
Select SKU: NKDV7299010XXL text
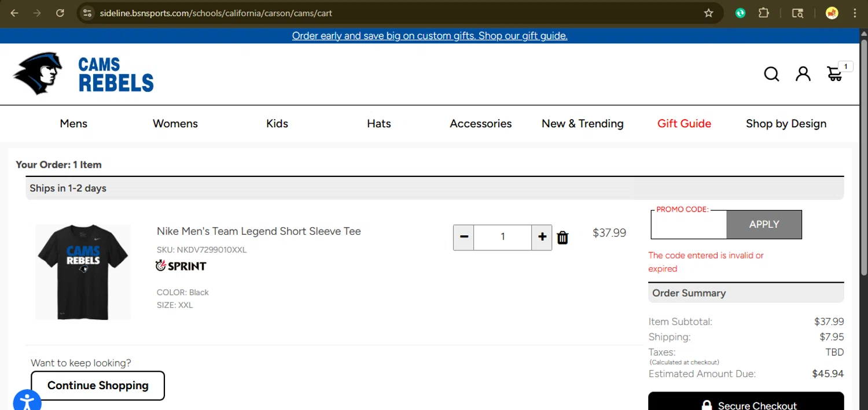201,250
